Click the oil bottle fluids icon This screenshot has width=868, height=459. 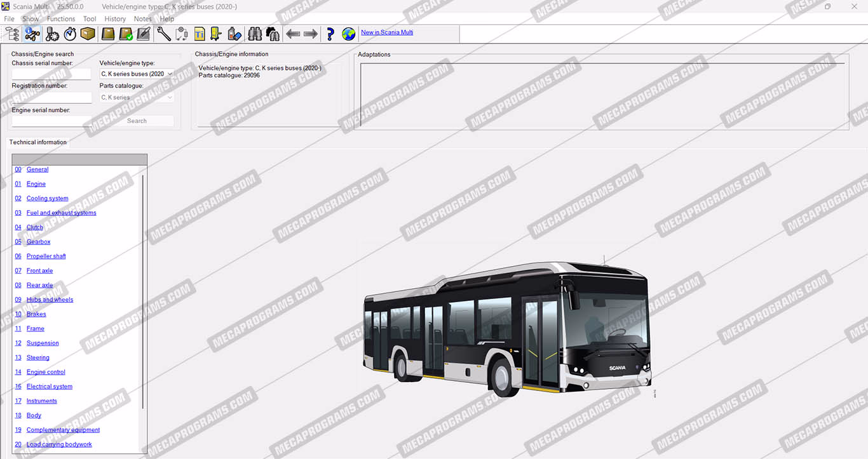click(234, 34)
